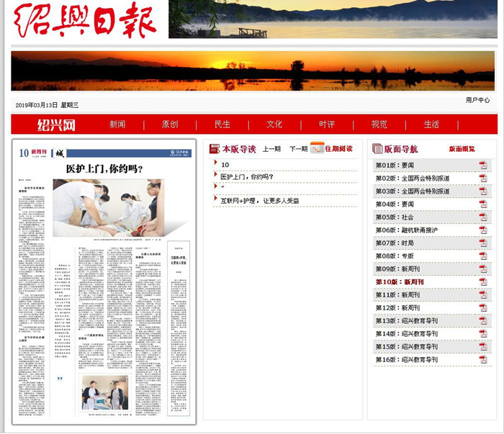
Task: Go to the 生活 section
Action: 431,125
